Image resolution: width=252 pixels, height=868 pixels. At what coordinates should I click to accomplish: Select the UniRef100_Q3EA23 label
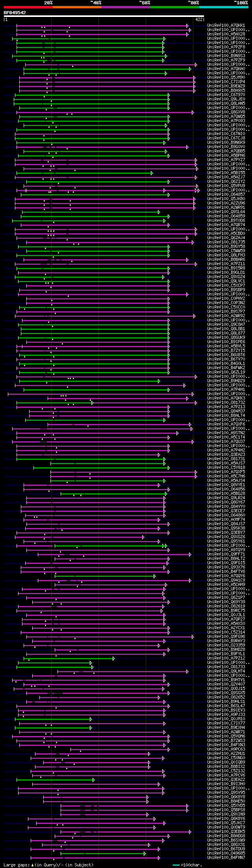pos(226,455)
